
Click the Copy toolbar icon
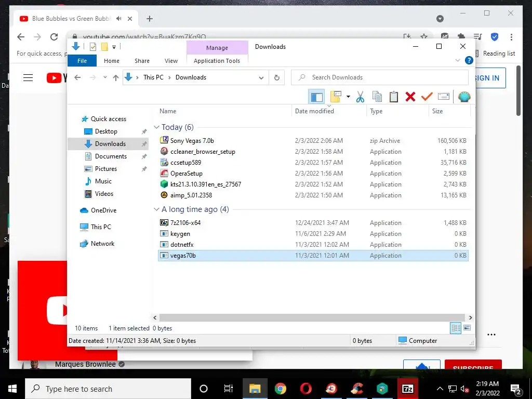pyautogui.click(x=377, y=97)
